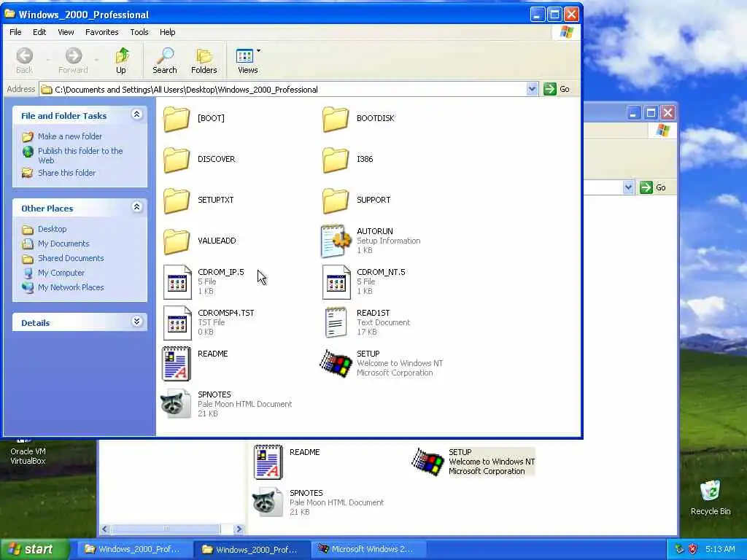Click the address bar path field

[x=284, y=90]
